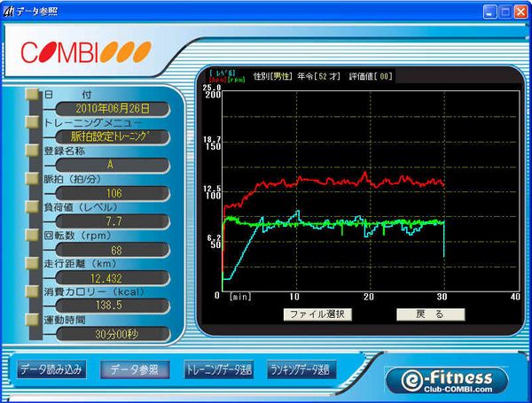
Task: Select the registered name field A
Action: click(113, 165)
